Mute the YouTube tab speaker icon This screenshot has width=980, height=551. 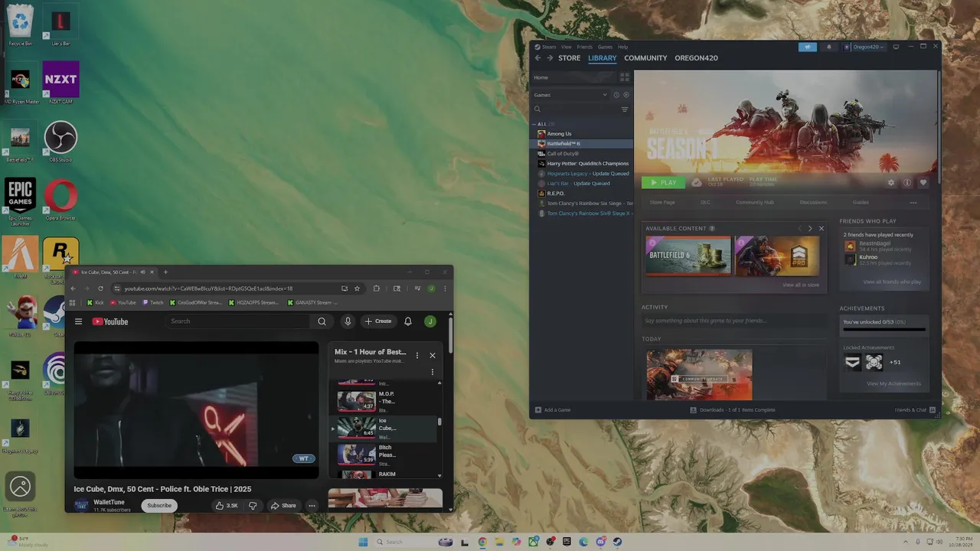pyautogui.click(x=142, y=272)
